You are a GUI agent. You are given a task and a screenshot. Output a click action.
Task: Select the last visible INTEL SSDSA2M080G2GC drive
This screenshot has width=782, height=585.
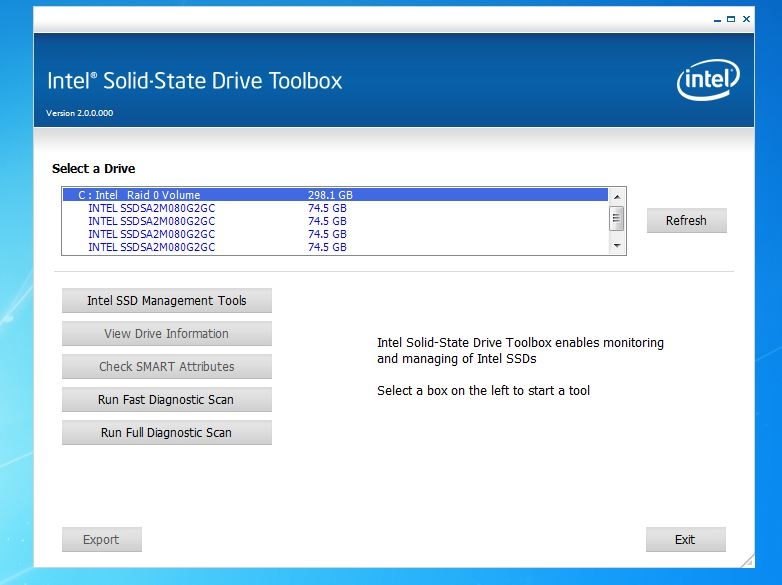(151, 247)
